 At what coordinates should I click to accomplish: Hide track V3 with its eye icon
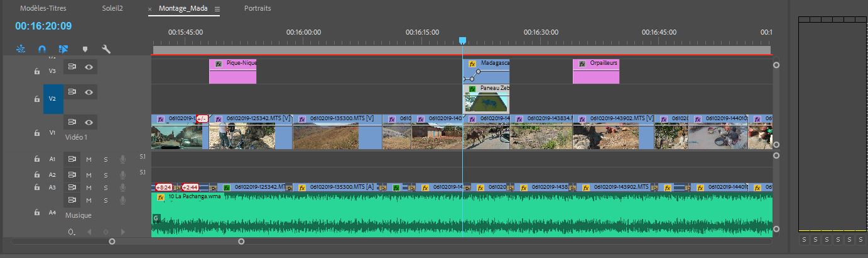[89, 66]
